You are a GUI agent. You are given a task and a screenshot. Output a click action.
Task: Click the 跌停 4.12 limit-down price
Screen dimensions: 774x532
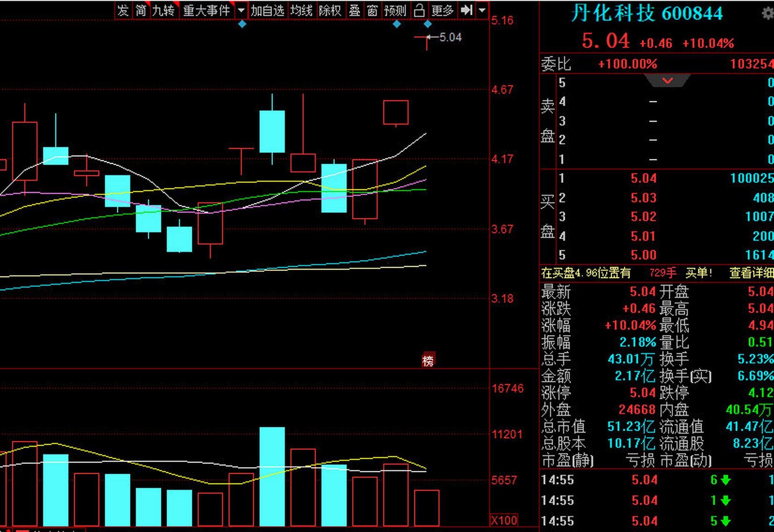pyautogui.click(x=761, y=393)
